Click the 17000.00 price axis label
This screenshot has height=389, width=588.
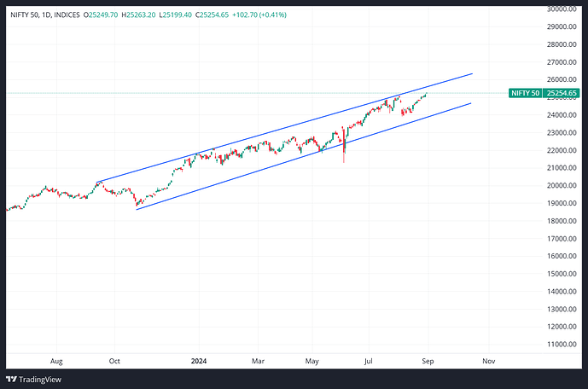(562, 238)
